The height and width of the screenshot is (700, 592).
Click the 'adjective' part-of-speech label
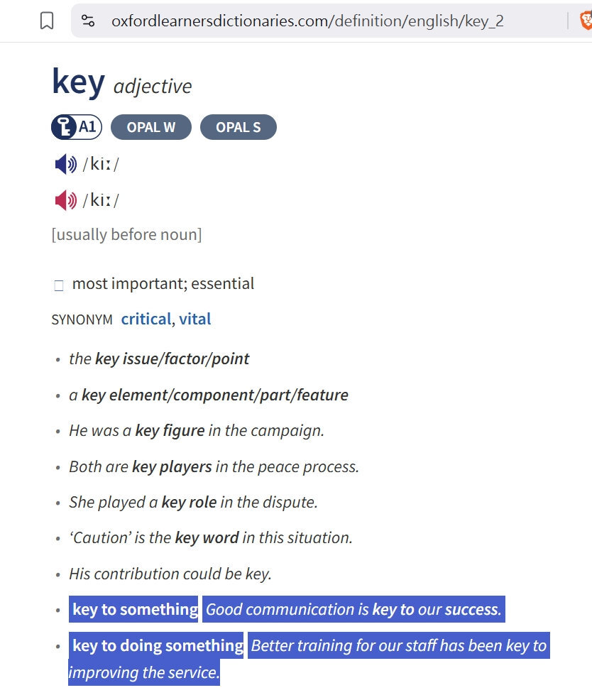(x=153, y=87)
